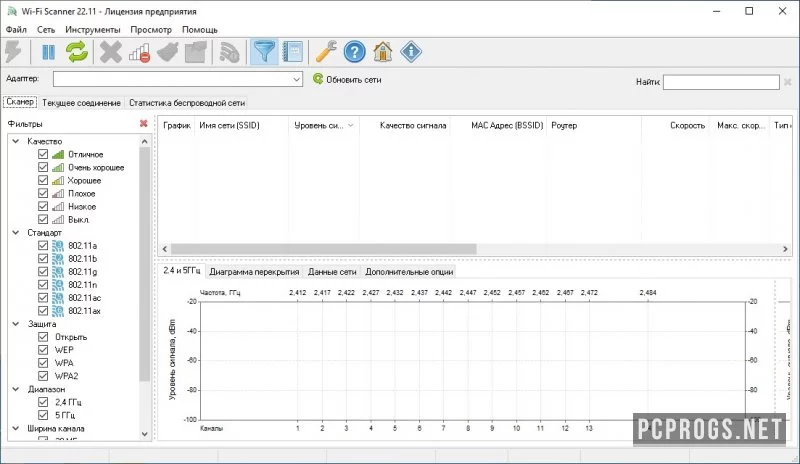Collapse the Ширина канала filter group
This screenshot has width=800, height=464.
point(16,428)
